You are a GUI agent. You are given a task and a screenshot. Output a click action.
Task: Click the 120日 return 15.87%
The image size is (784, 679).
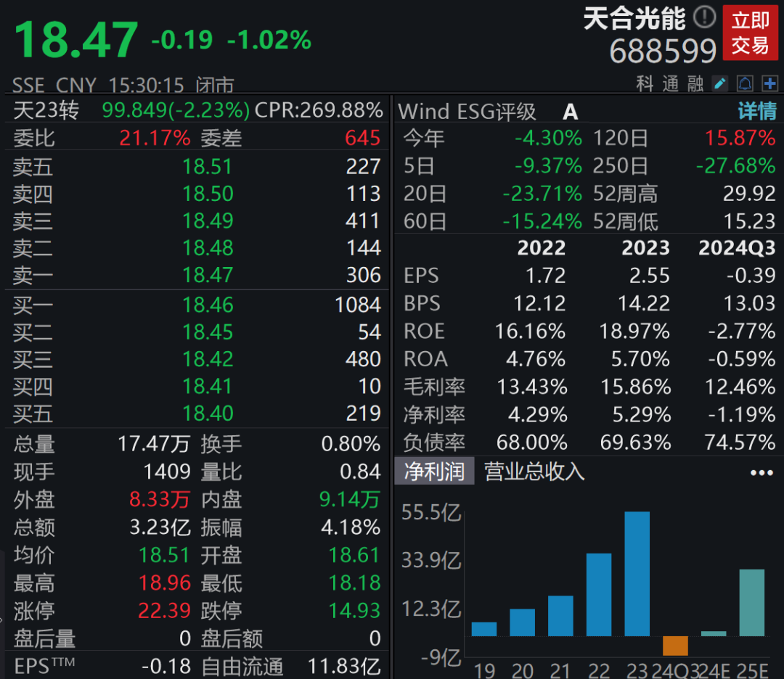coord(740,138)
